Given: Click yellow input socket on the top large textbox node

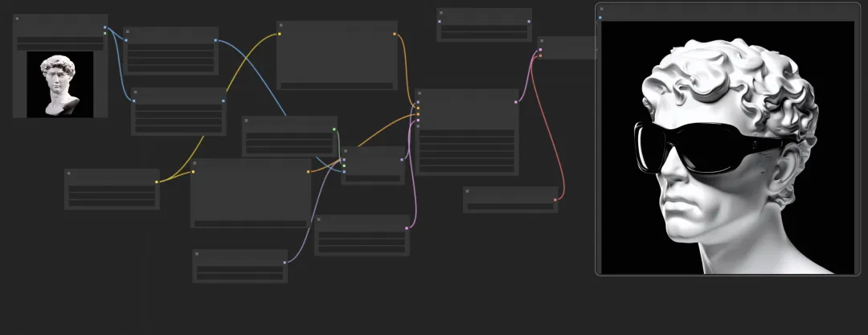Looking at the screenshot, I should tap(280, 34).
